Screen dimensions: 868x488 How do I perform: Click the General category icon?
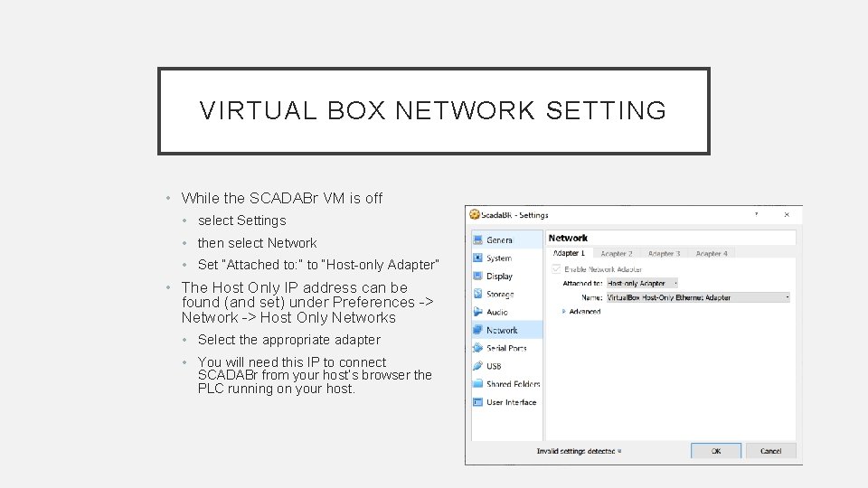[x=477, y=240]
